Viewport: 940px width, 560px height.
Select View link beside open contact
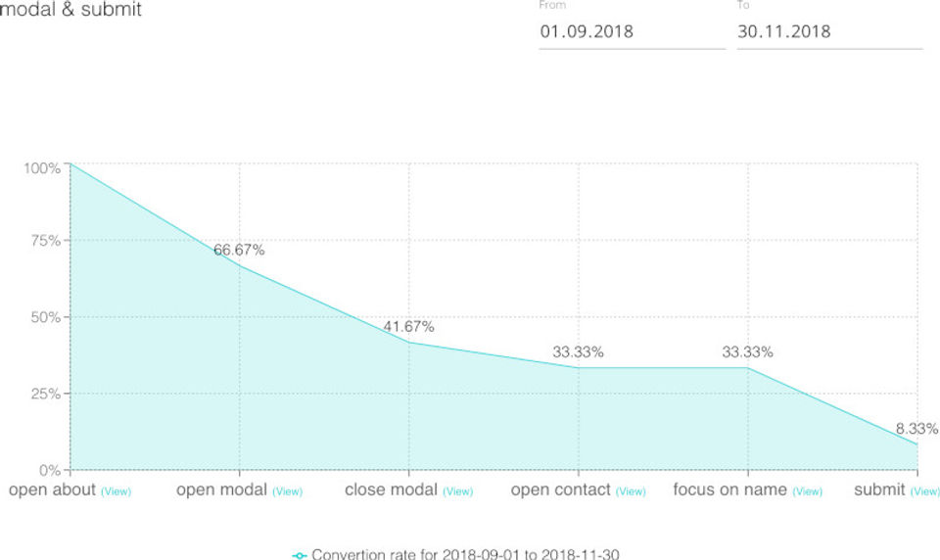631,491
